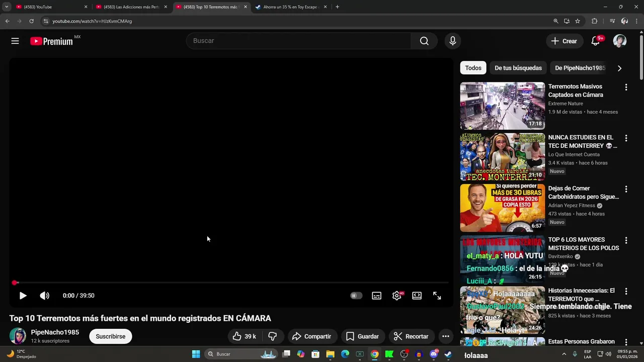Click the Extreme Nature channel name
Screen dimensions: 644x362
pyautogui.click(x=566, y=104)
